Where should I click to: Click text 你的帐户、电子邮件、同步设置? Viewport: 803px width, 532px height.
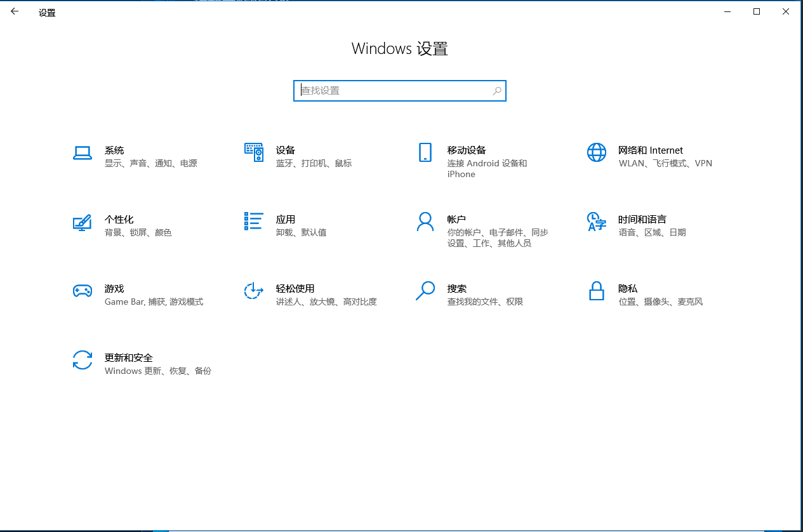point(498,238)
